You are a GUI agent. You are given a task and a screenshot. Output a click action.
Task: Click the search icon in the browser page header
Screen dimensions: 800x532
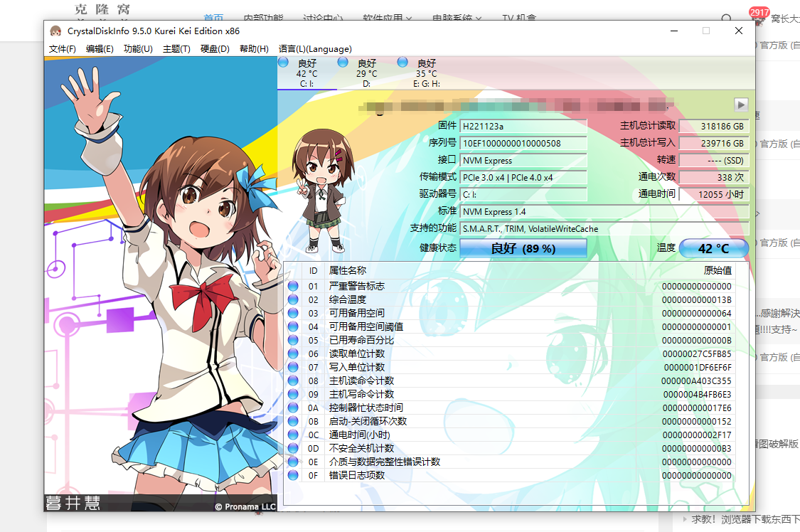coord(727,18)
